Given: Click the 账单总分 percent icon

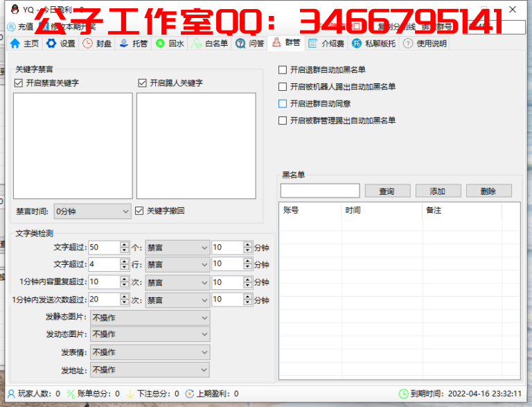Looking at the screenshot, I should tap(71, 394).
